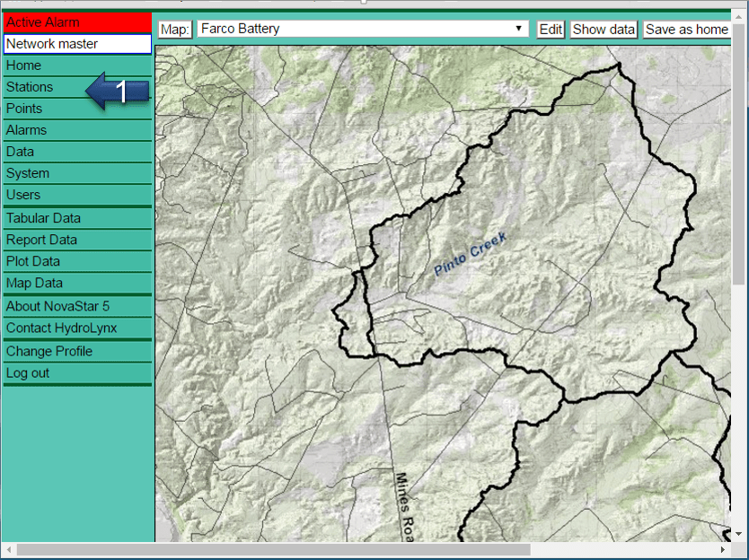Viewport: 749px width, 560px height.
Task: Click the Edit map button
Action: (x=551, y=30)
